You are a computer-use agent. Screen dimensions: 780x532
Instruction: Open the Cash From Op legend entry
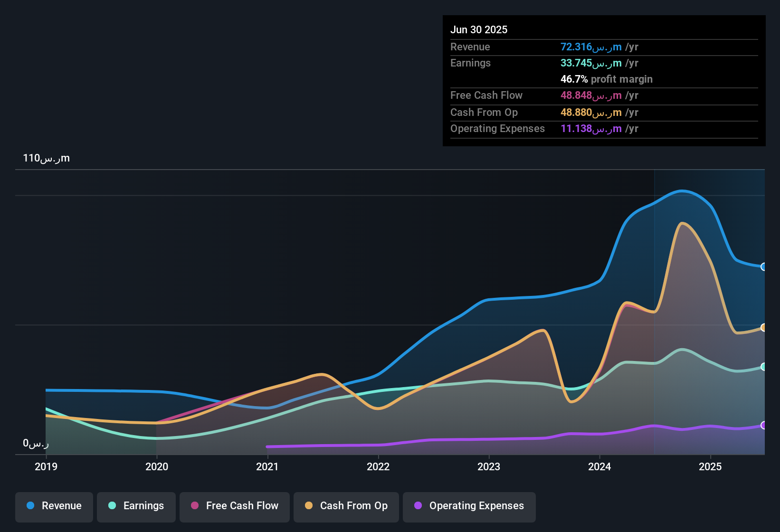click(346, 506)
